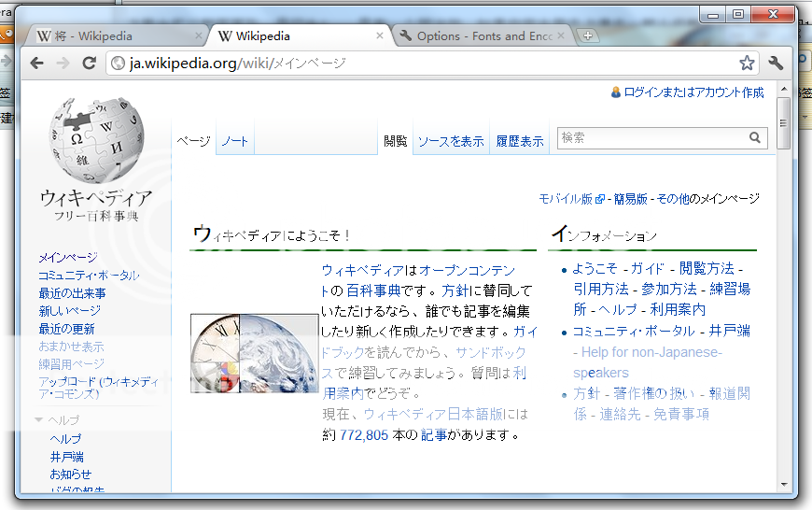Open the 百科事典 link
Image resolution: width=812 pixels, height=510 pixels.
[373, 290]
